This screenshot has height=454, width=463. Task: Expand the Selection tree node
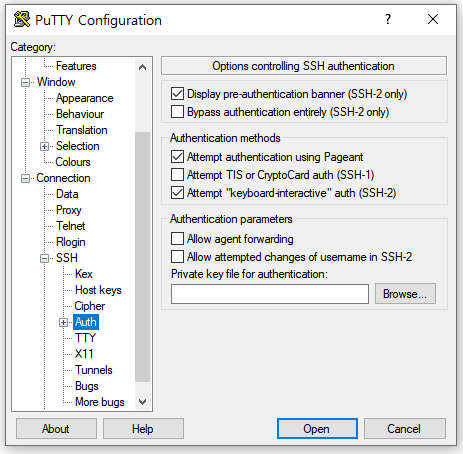(44, 146)
